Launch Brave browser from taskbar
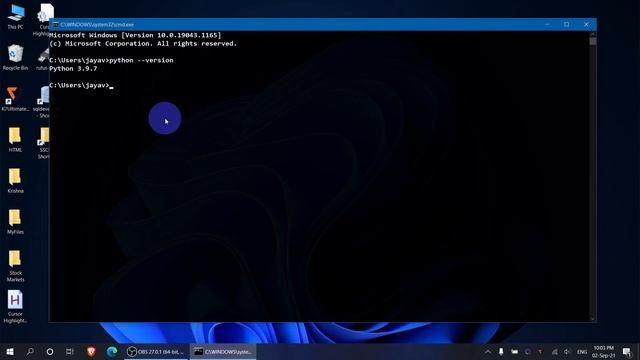Viewport: 640px width, 360px height. tap(91, 351)
